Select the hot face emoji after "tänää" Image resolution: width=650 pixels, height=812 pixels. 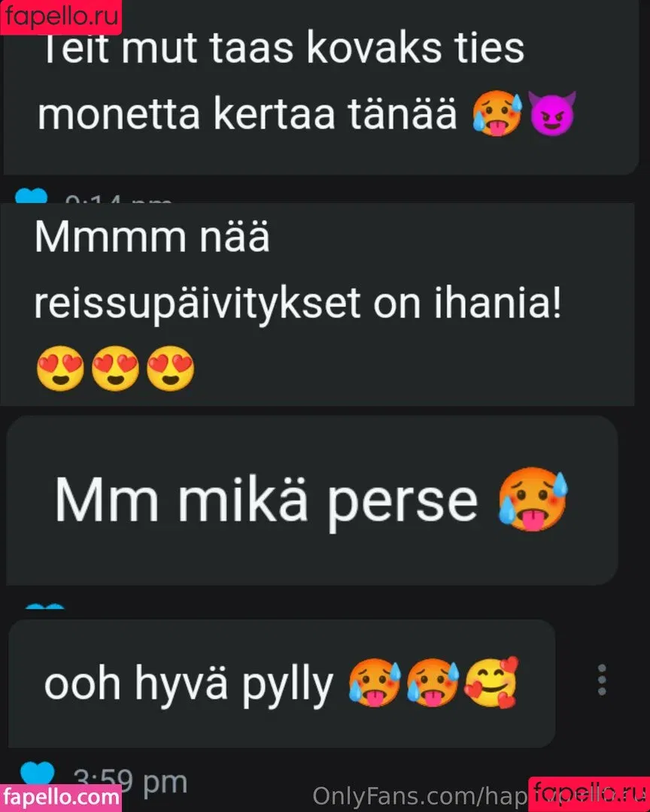[x=497, y=114]
